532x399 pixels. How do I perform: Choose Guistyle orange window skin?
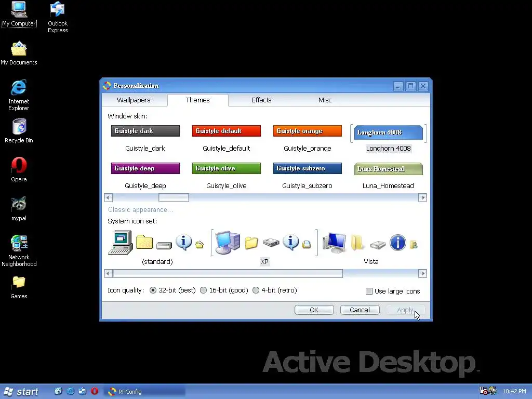308,139
